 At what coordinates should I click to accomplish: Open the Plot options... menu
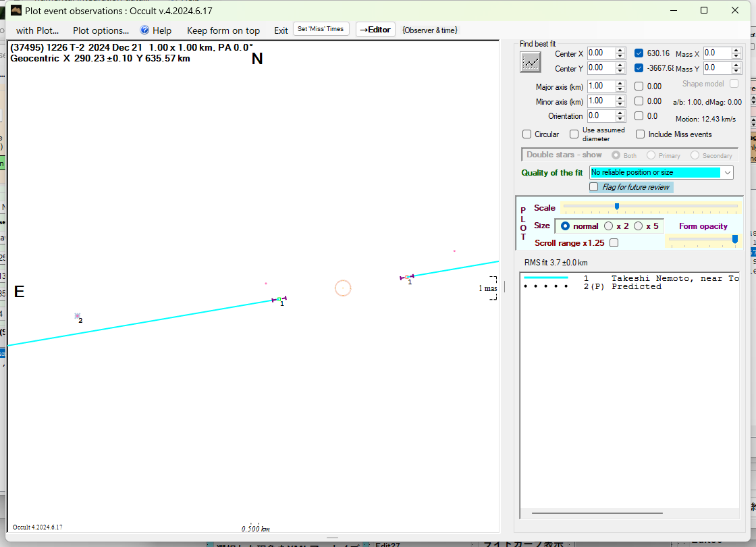click(x=101, y=30)
